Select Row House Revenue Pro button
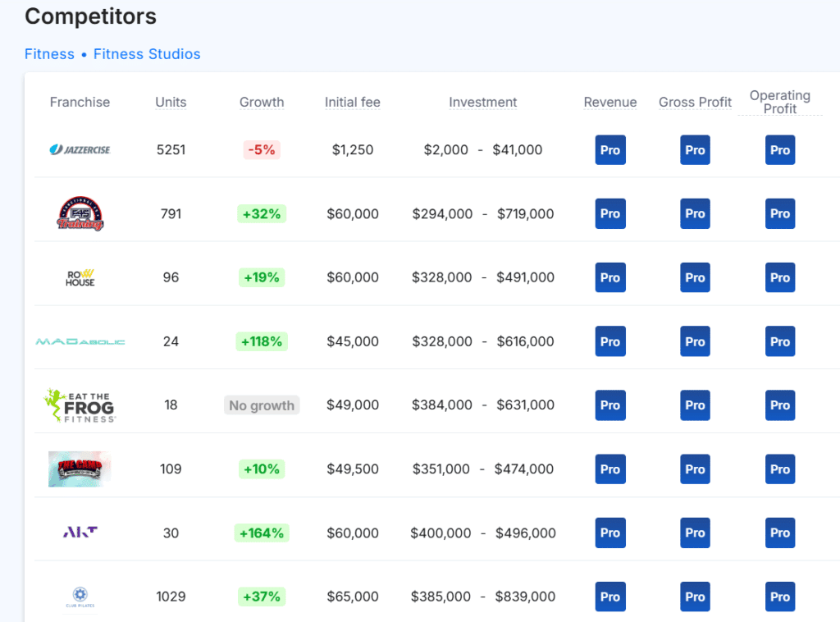This screenshot has width=840, height=622. tap(610, 277)
